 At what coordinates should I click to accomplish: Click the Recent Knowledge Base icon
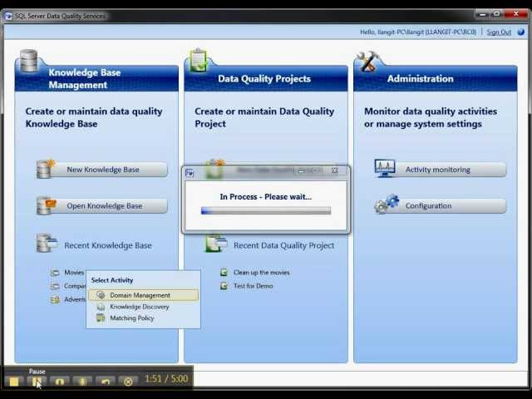coord(47,243)
